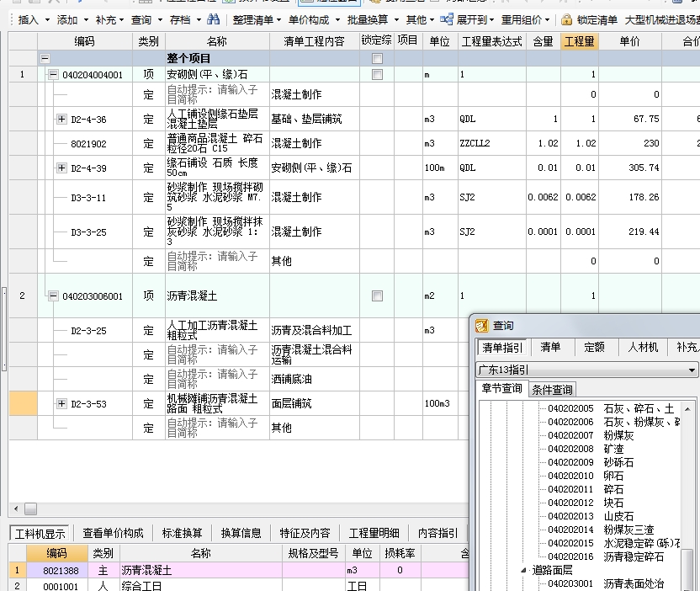Open the 特征及内容 tab
Viewport: 700px width, 591px height.
305,534
